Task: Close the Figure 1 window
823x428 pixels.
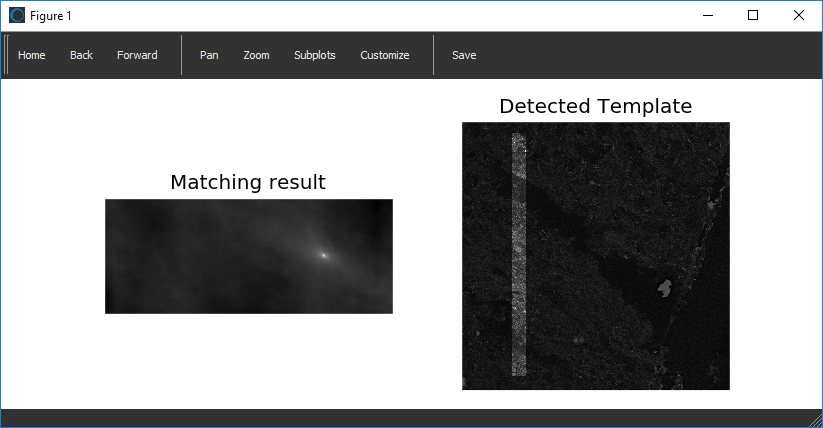Action: point(799,16)
